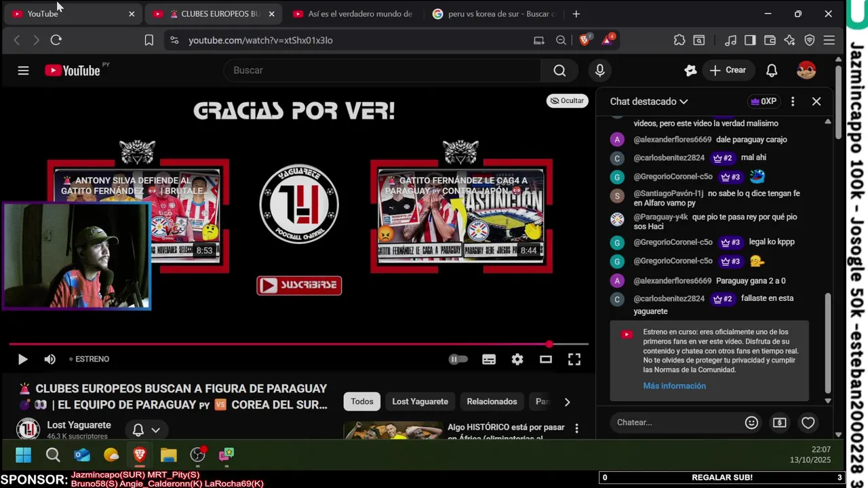
Task: Open the 0XP channel points button
Action: coord(763,101)
